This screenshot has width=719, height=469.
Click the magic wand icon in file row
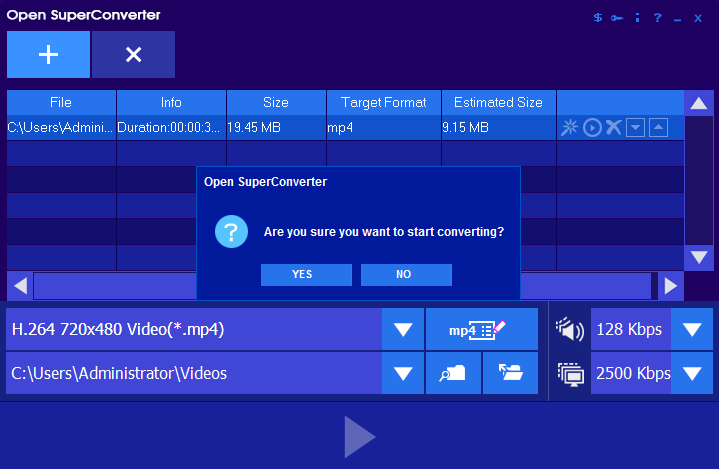point(569,127)
